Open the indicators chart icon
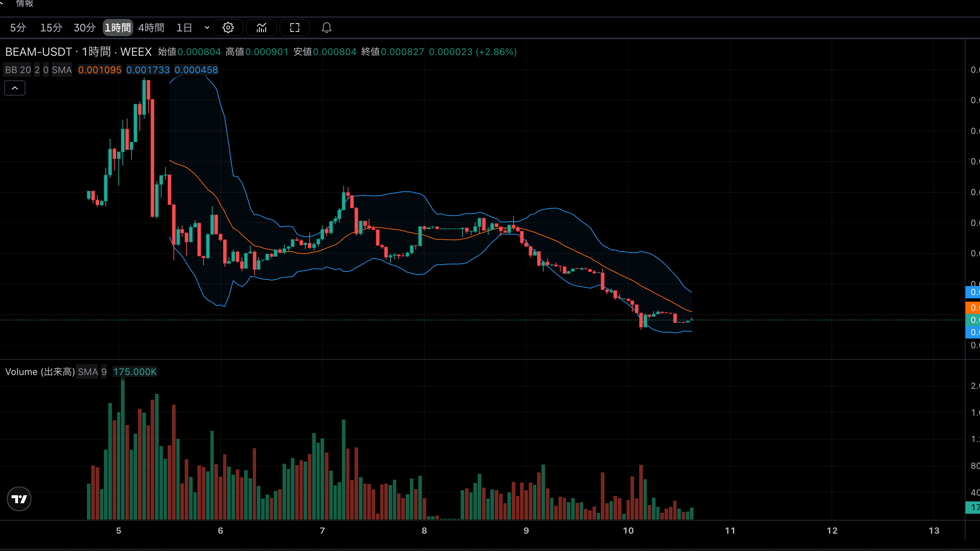The image size is (980, 551). (261, 28)
